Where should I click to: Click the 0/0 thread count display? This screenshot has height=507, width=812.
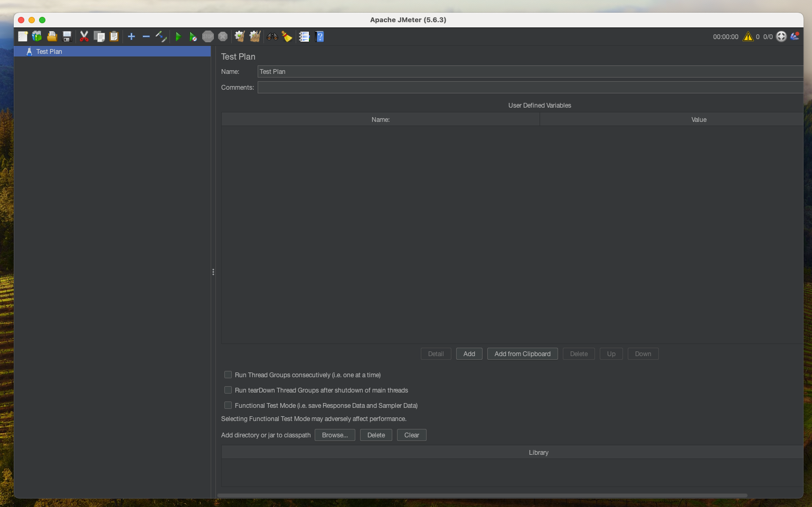click(768, 37)
